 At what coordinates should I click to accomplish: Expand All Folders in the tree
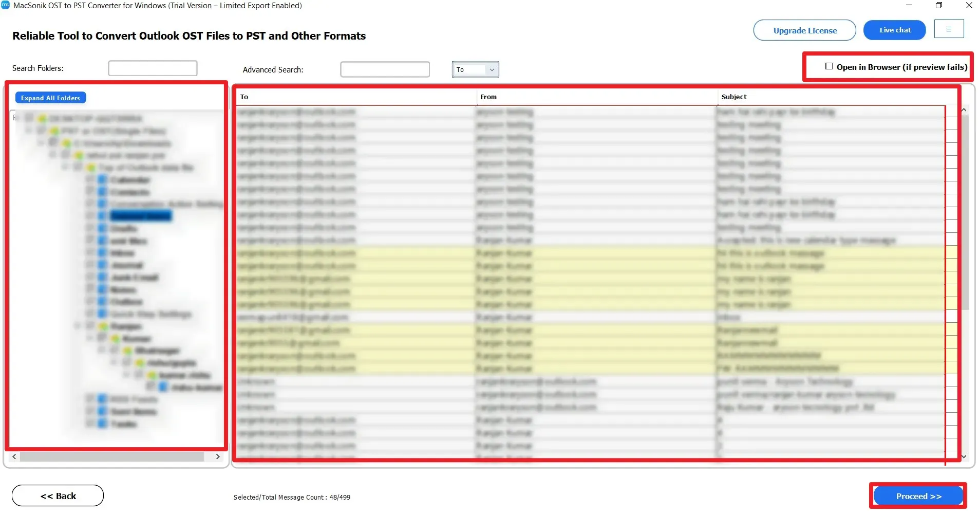[51, 98]
